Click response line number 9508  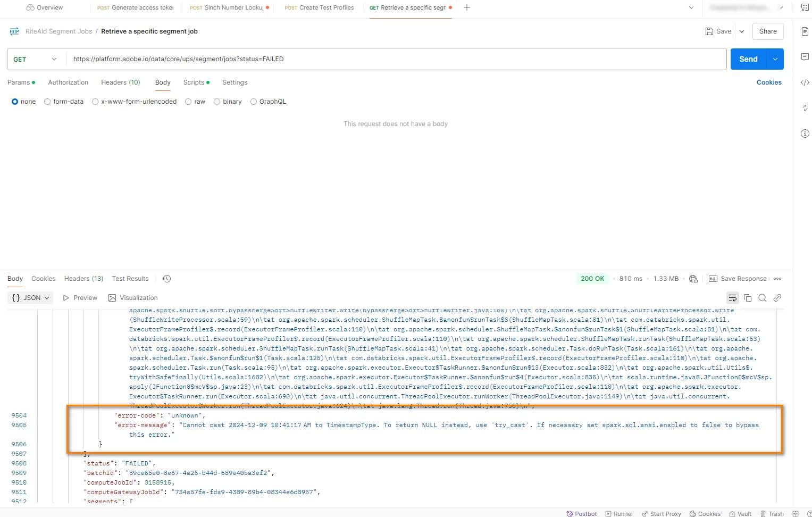19,463
